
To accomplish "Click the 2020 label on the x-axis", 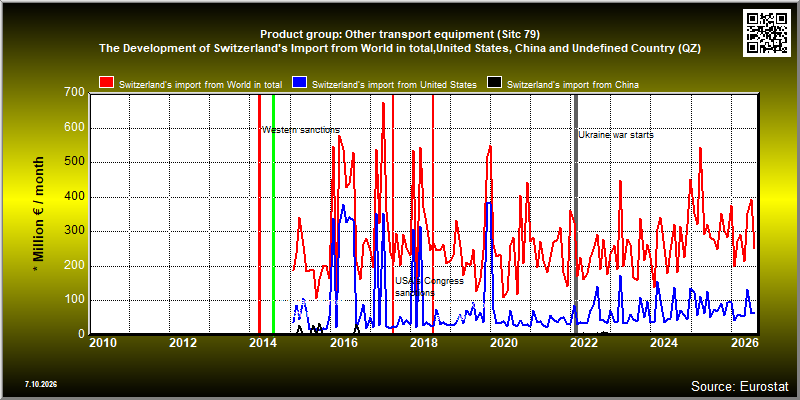I will tap(504, 343).
